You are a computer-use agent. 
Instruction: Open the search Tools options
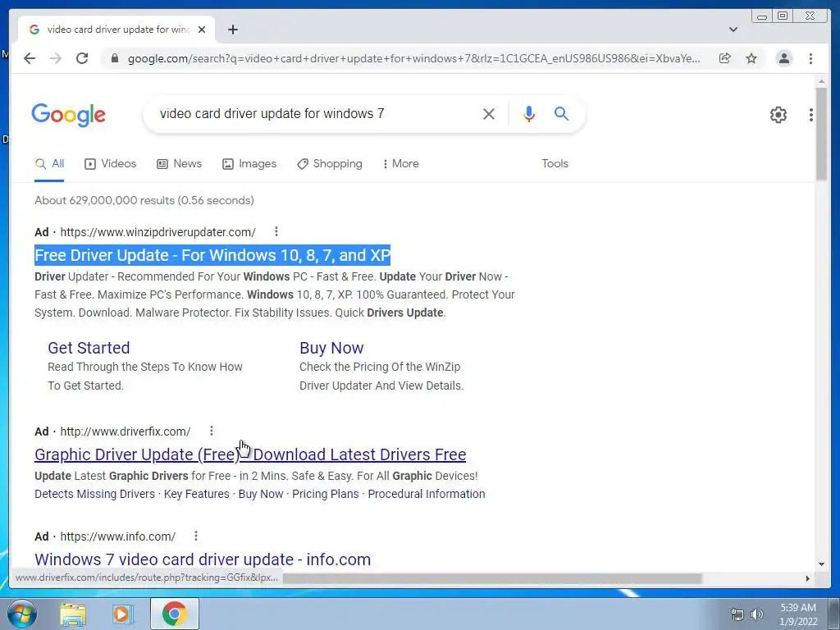pos(555,164)
